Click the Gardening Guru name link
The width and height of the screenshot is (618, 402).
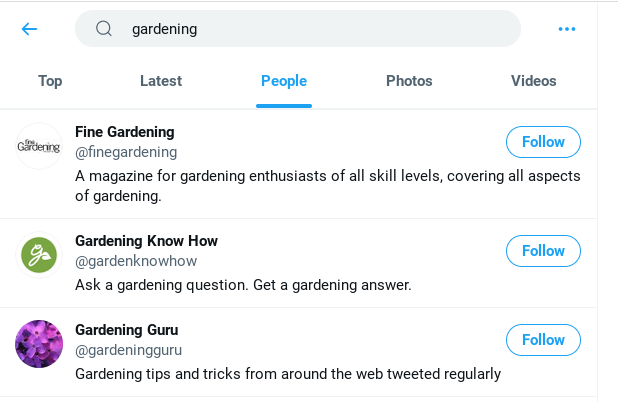[127, 330]
